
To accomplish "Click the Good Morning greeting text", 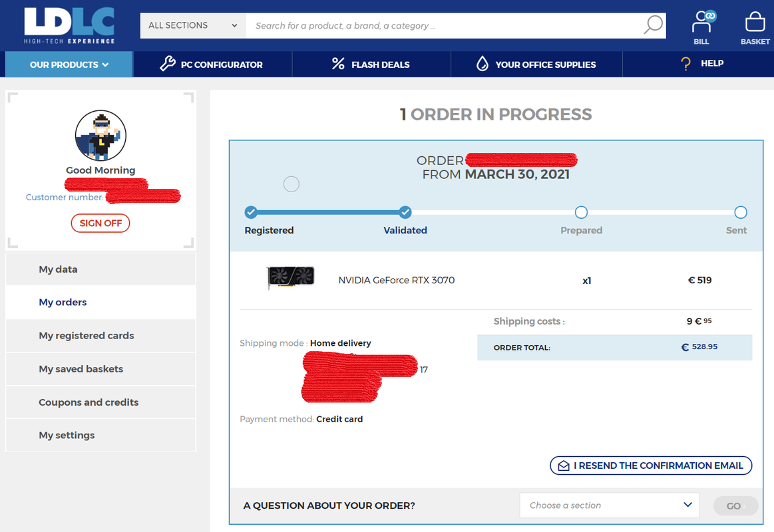I will click(x=100, y=170).
